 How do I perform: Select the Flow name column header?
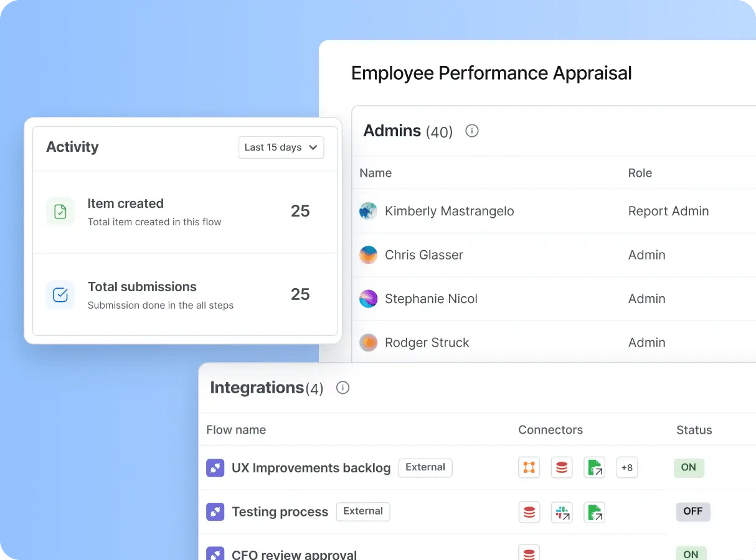[236, 430]
